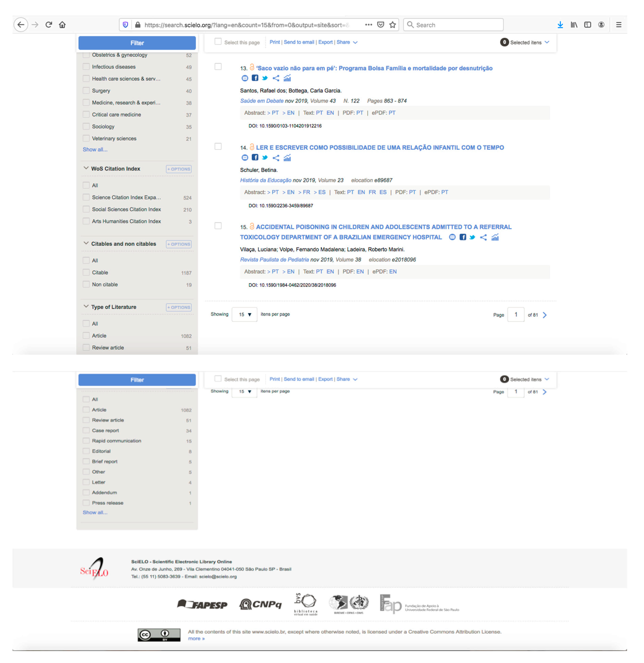
Task: Collapse the WoS Citation Index section
Action: pyautogui.click(x=86, y=168)
